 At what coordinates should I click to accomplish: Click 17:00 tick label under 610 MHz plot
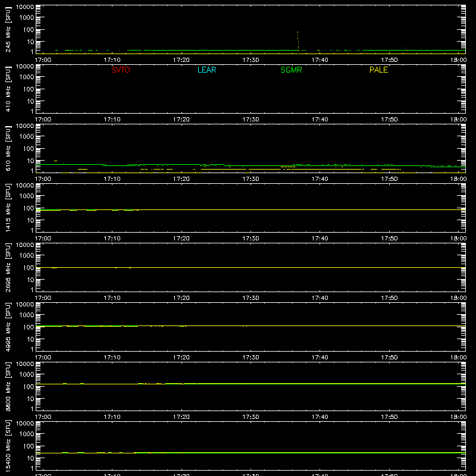pyautogui.click(x=43, y=179)
